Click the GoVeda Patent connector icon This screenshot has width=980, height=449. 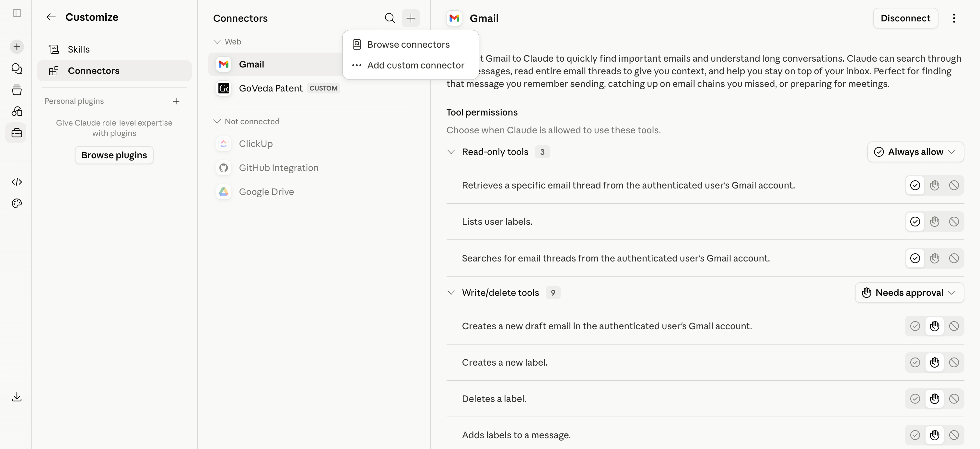(x=224, y=88)
